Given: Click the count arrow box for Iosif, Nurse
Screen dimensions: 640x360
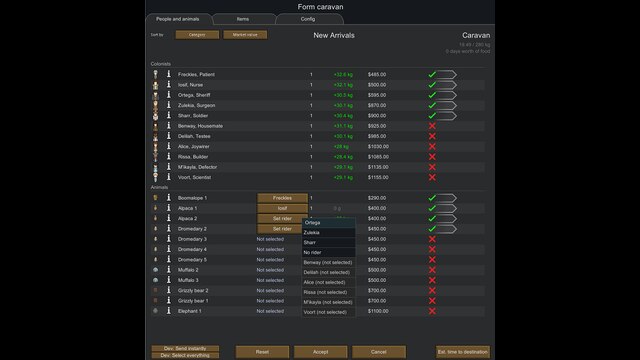Looking at the screenshot, I should coord(447,84).
